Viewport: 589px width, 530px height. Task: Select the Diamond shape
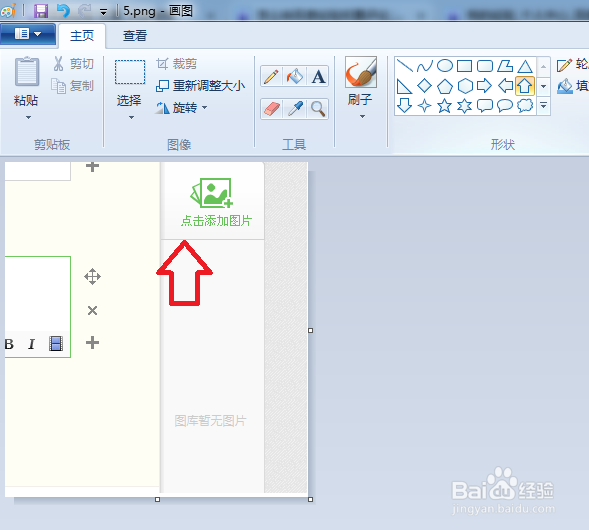click(425, 86)
